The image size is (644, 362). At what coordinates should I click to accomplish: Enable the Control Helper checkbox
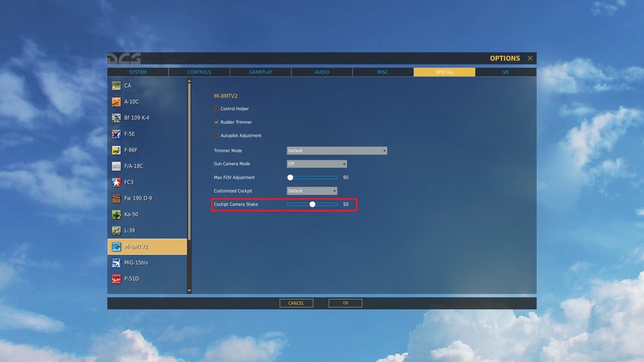(x=216, y=108)
